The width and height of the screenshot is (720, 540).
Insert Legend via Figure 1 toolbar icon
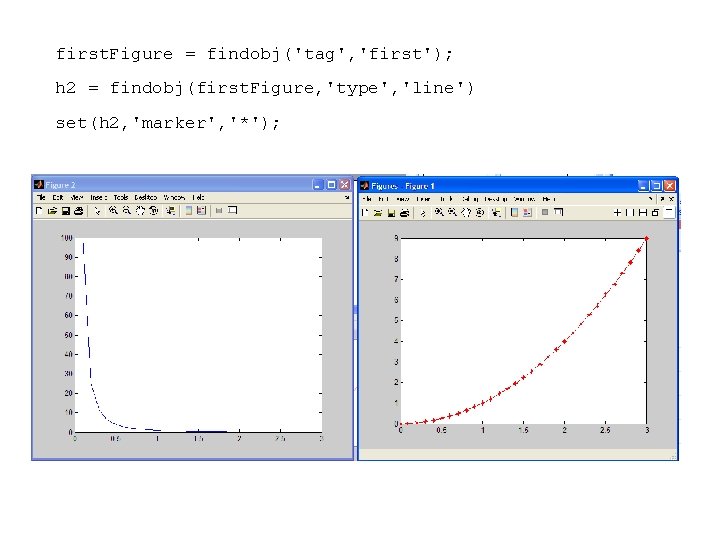tap(527, 212)
